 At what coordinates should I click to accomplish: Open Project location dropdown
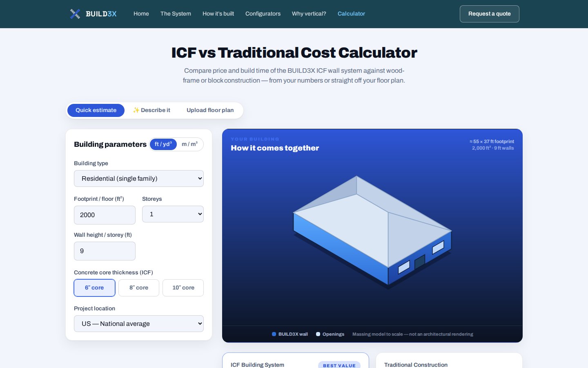(139, 324)
